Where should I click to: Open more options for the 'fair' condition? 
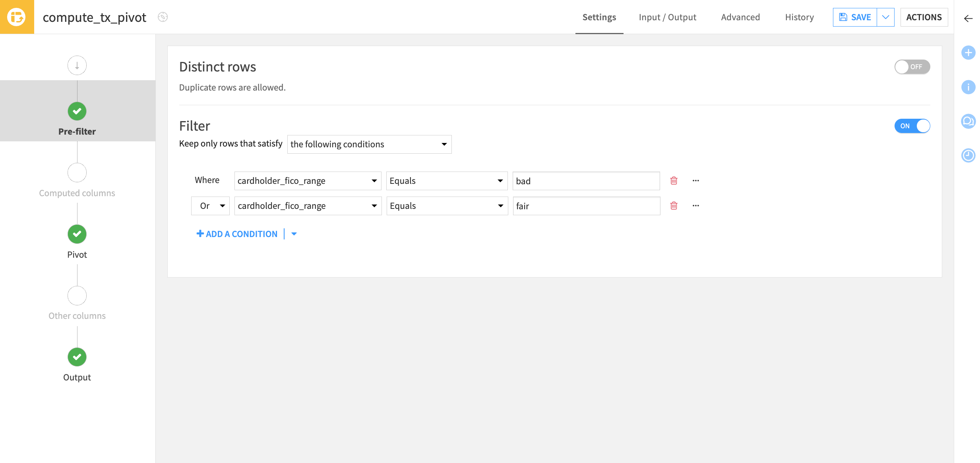[x=695, y=205]
